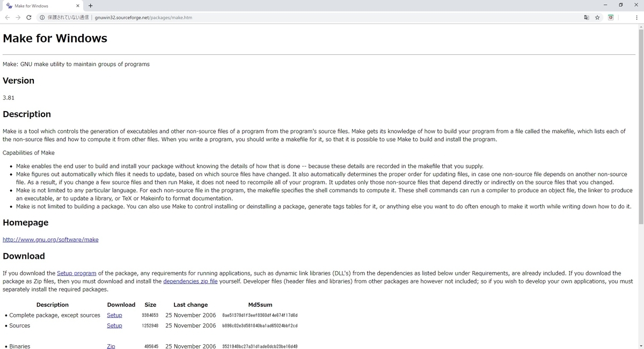The width and height of the screenshot is (644, 349).
Task: Click the Capabilities of Make text
Action: pyautogui.click(x=28, y=152)
